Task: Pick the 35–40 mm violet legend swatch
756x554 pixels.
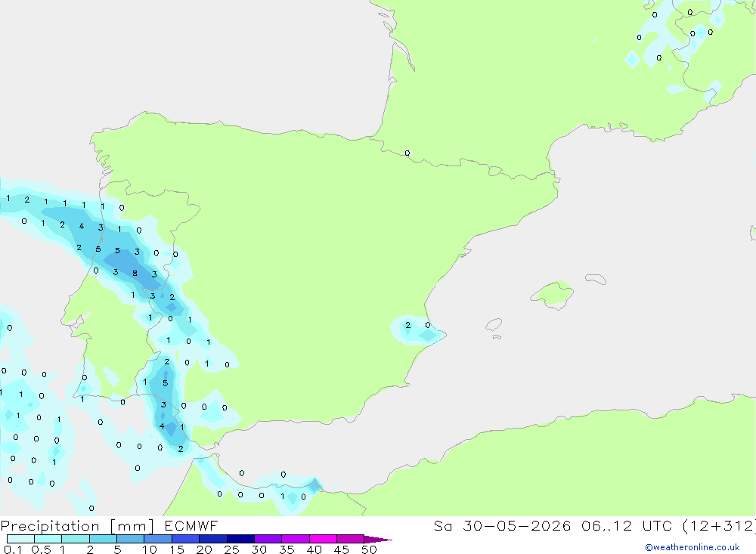Action: [x=295, y=539]
